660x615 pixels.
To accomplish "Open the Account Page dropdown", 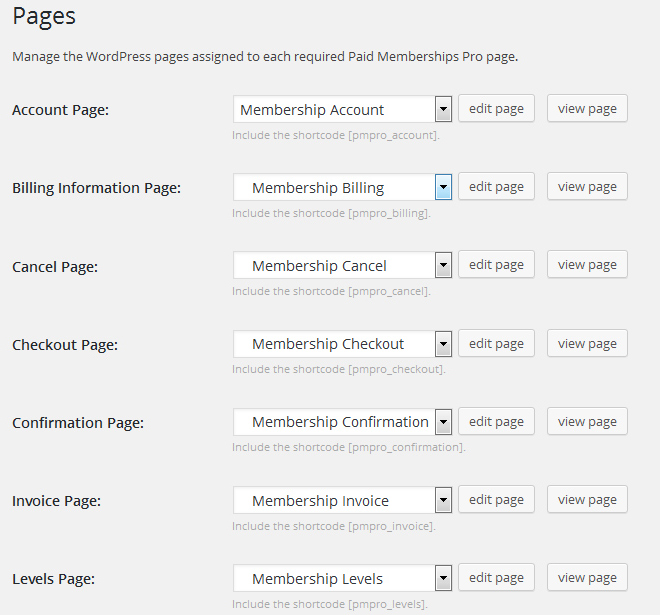I will tap(342, 109).
